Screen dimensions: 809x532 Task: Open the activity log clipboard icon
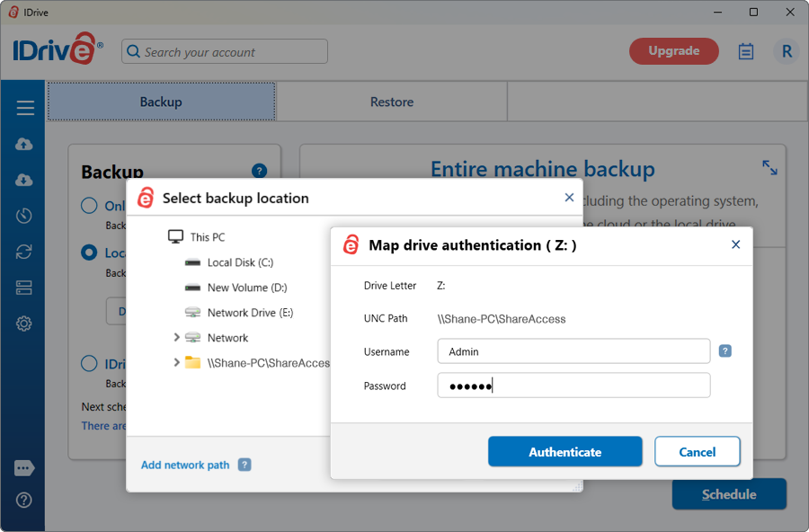click(745, 51)
